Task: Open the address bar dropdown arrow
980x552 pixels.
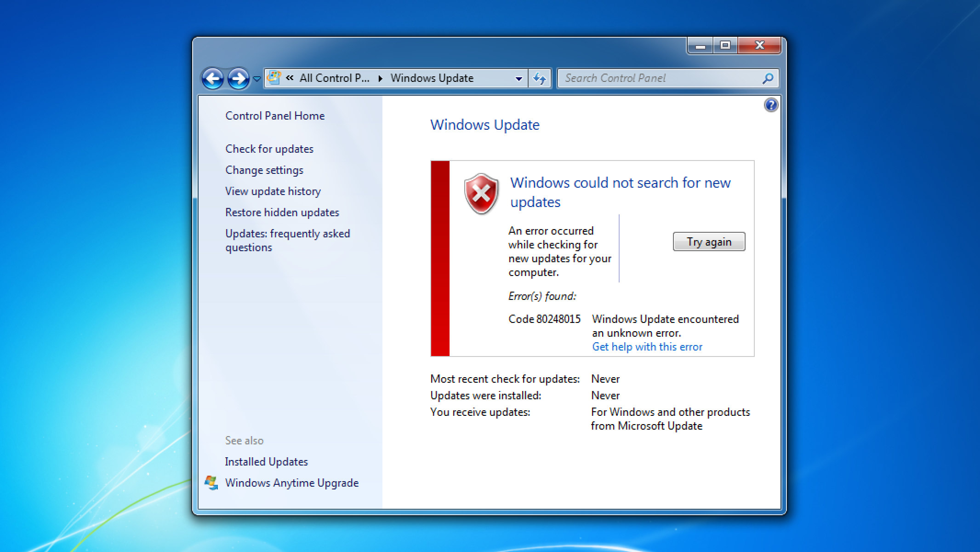Action: tap(518, 78)
